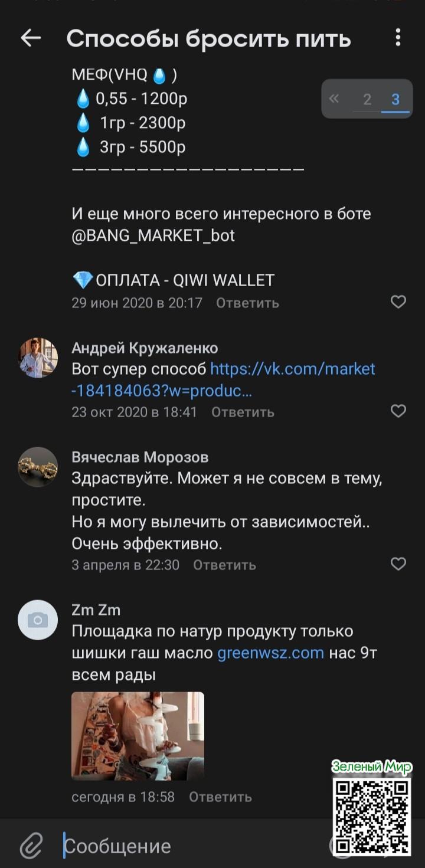This screenshot has height=868, width=425.
Task: Open Андрей Кружаленко's profile avatar
Action: pos(38,358)
